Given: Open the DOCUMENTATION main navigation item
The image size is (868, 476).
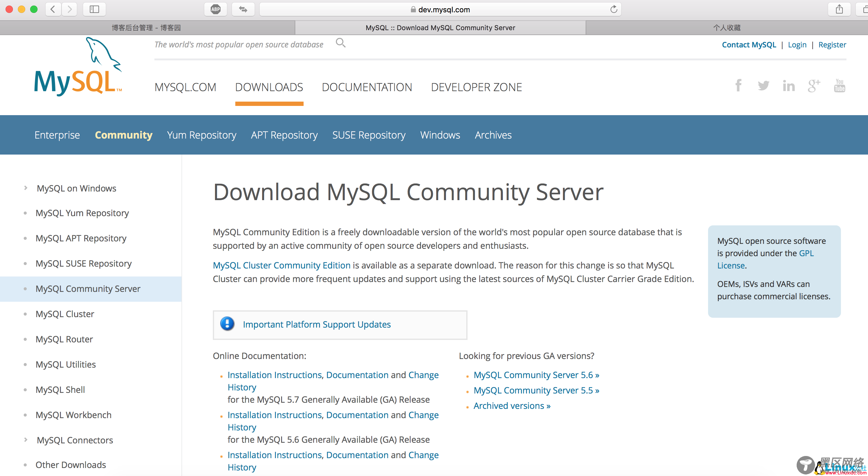Looking at the screenshot, I should [367, 87].
